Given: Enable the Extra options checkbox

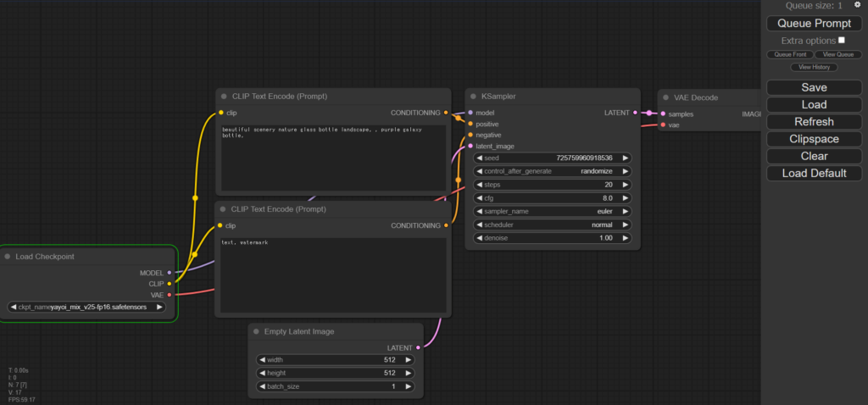Looking at the screenshot, I should [842, 40].
